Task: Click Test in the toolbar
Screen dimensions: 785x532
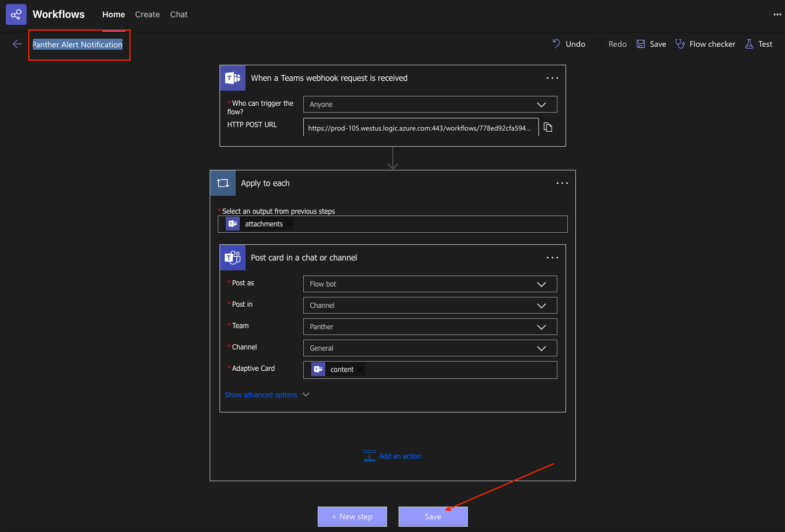Action: coord(758,44)
